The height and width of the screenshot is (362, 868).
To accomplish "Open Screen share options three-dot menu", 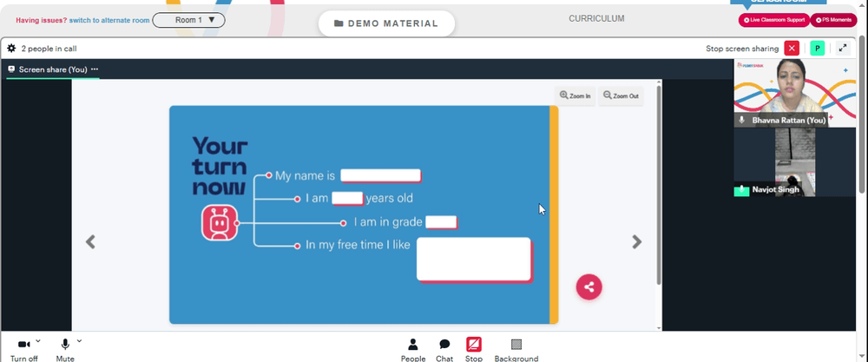I will pos(95,69).
